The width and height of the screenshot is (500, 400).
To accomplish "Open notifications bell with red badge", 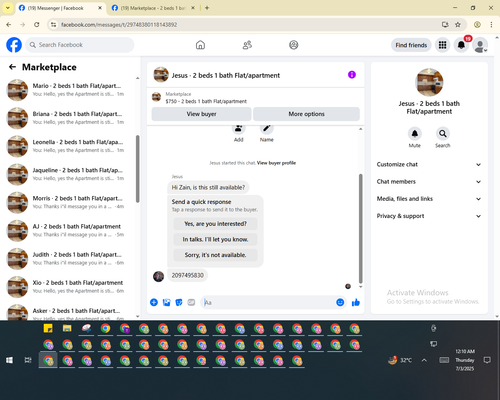I will [x=461, y=45].
